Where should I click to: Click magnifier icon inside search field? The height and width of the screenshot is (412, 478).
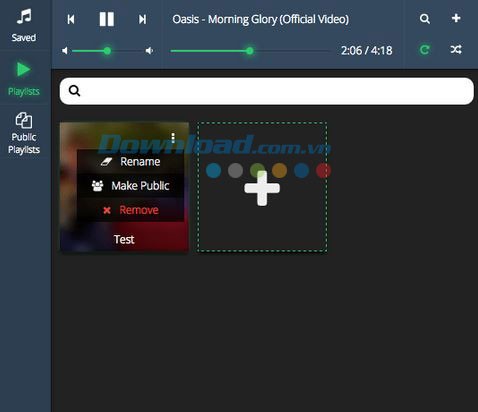coord(74,91)
